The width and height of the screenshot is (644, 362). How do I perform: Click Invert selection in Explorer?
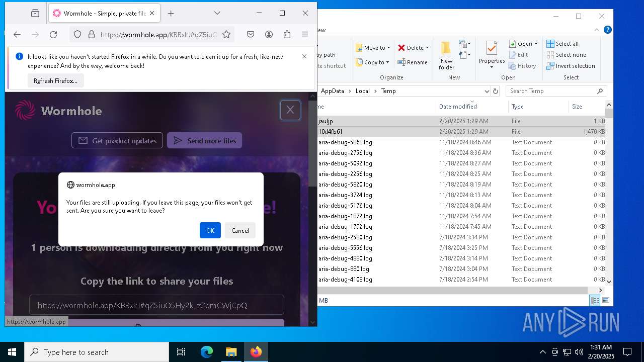click(x=571, y=66)
